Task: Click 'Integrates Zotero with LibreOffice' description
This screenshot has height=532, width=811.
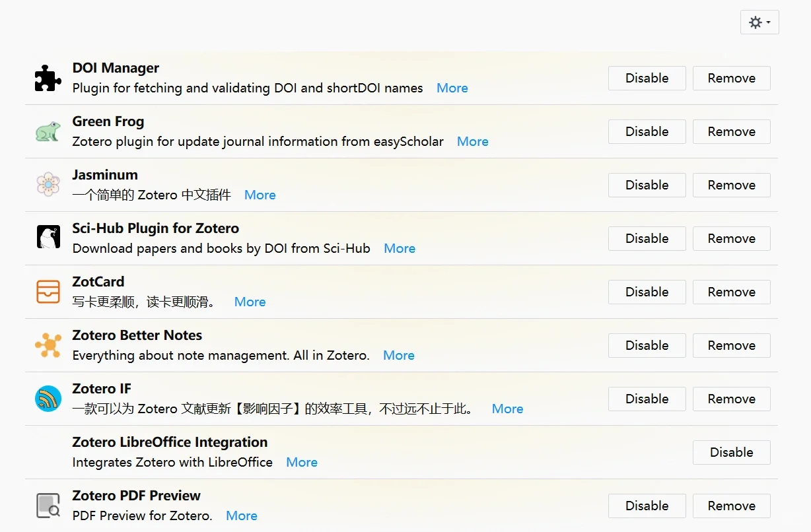Action: 172,462
